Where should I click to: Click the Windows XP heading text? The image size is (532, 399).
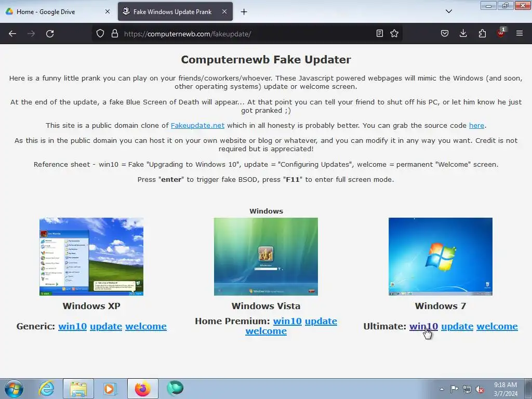coord(91,306)
